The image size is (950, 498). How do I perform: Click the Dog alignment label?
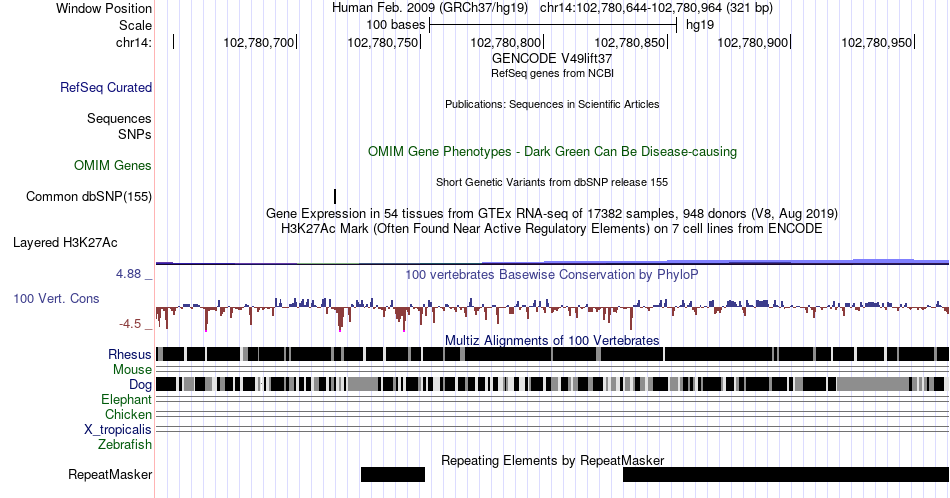tap(140, 385)
